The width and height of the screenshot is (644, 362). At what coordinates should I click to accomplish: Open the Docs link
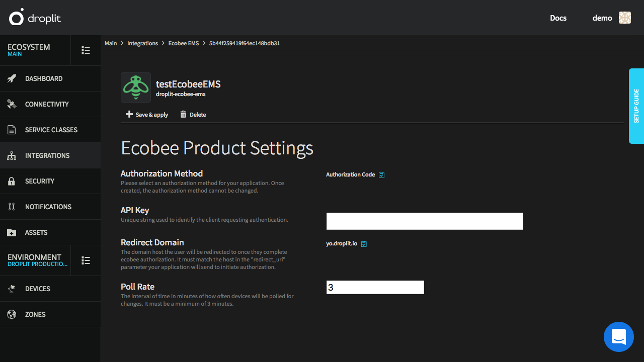pyautogui.click(x=558, y=18)
